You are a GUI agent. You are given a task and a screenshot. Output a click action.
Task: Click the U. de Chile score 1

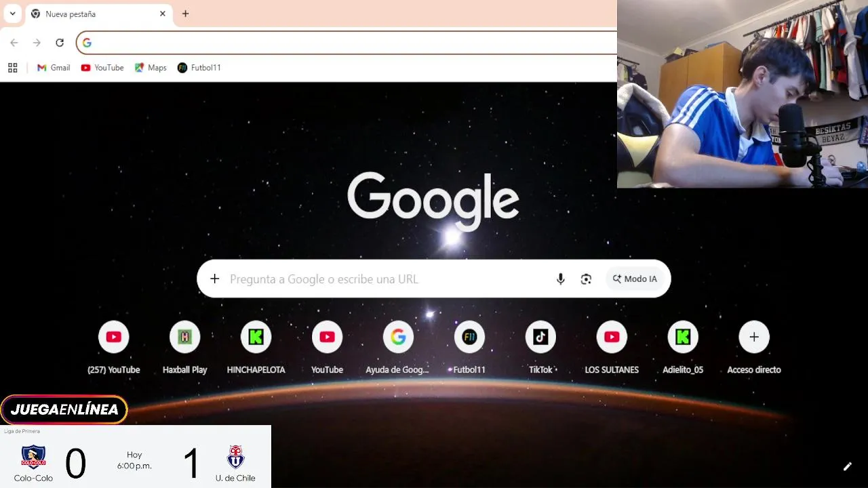(192, 464)
